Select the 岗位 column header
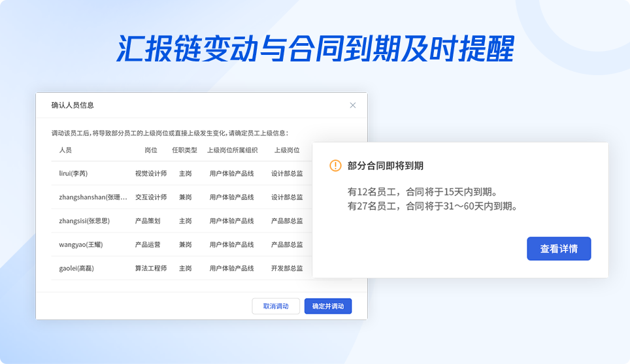This screenshot has height=364, width=630. [x=151, y=150]
